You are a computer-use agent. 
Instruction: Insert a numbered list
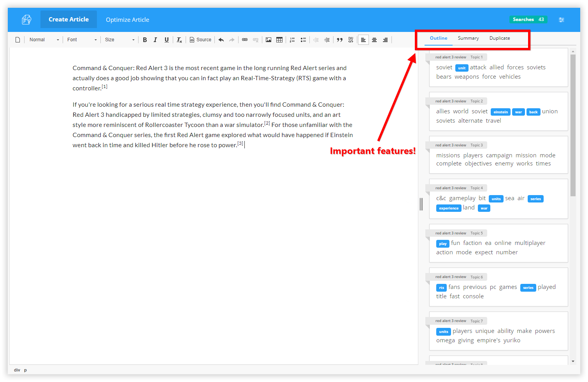point(292,40)
